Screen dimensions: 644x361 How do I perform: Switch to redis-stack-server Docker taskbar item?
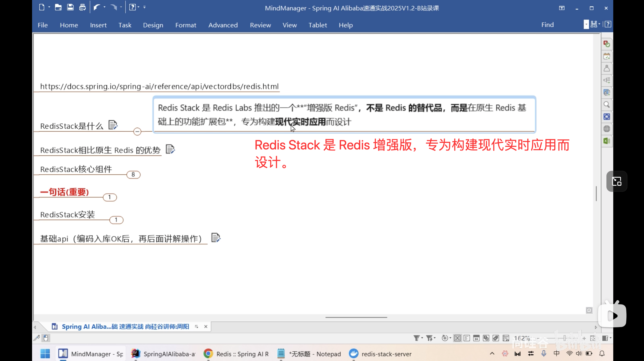coord(380,354)
